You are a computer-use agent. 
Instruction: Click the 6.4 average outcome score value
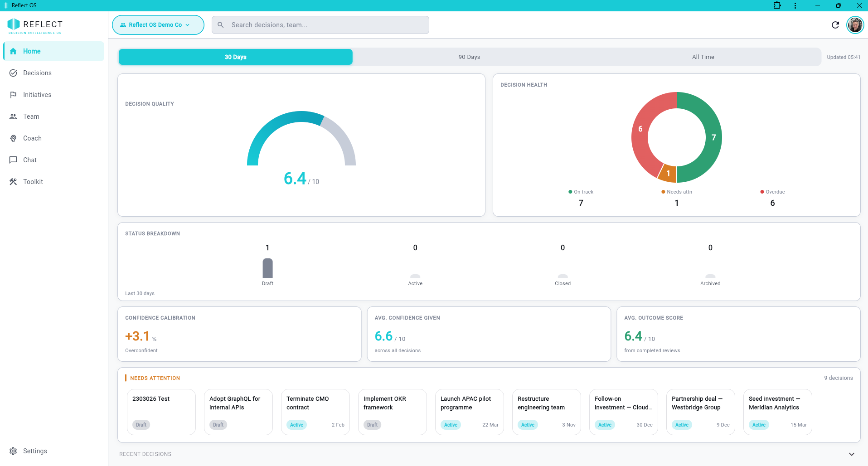pyautogui.click(x=633, y=336)
